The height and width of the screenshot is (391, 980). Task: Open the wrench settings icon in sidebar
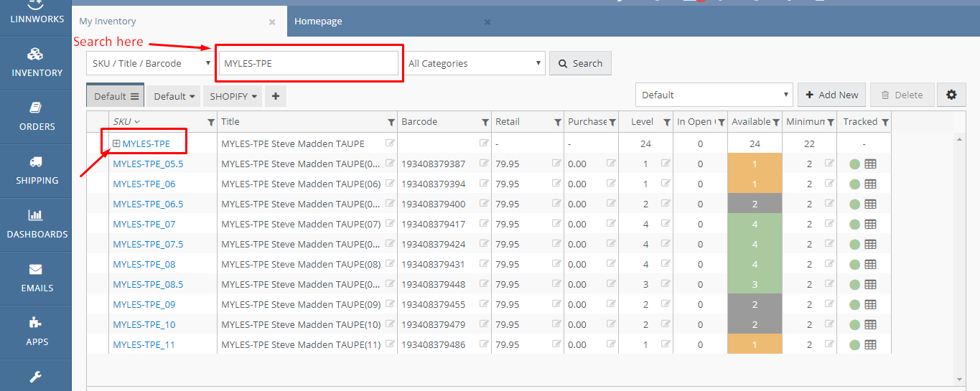pos(36,376)
